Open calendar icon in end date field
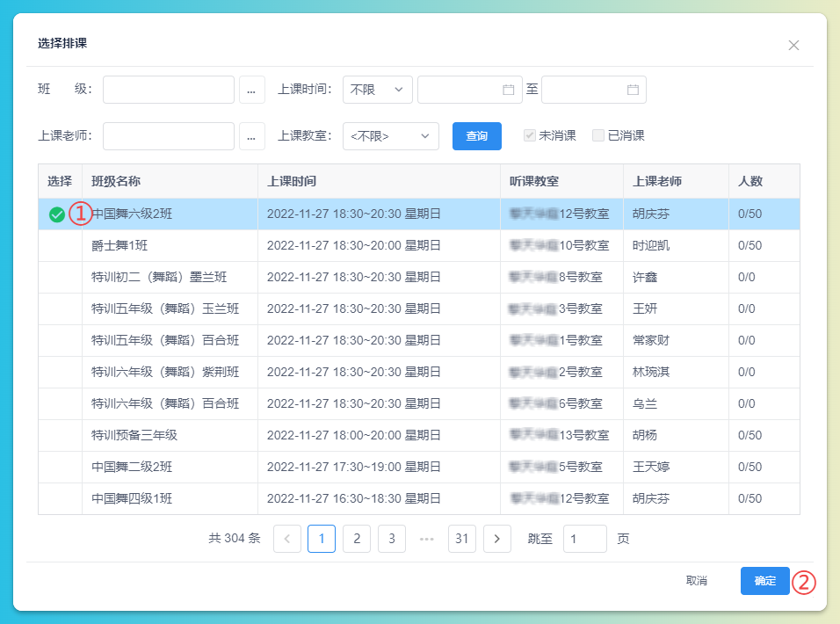The height and width of the screenshot is (624, 840). tap(633, 90)
